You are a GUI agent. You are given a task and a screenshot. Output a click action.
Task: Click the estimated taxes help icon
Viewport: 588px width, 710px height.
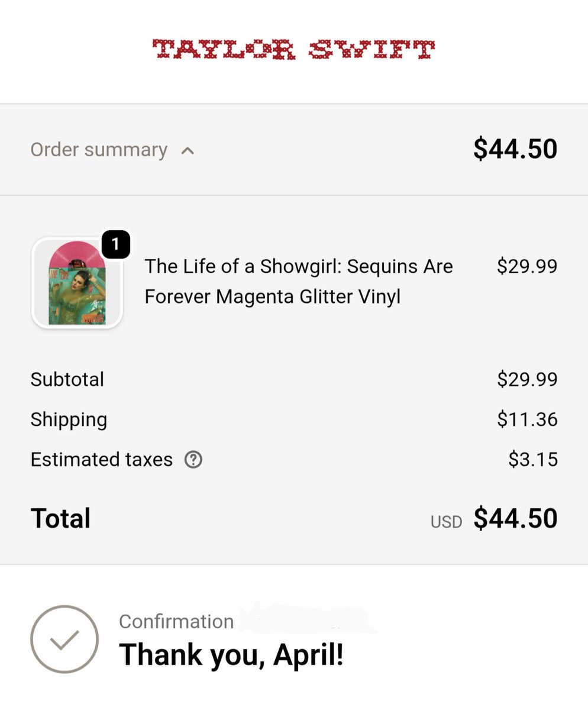(x=193, y=460)
